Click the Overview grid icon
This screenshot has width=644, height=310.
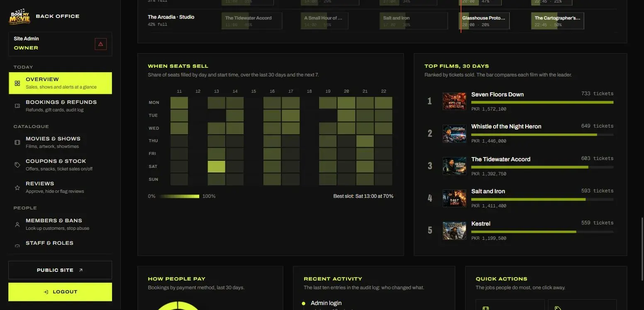click(17, 83)
